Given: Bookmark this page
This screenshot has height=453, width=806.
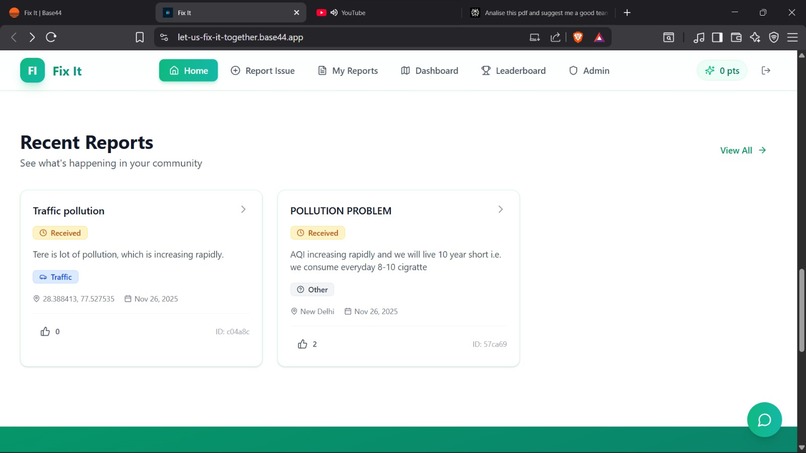Looking at the screenshot, I should coord(139,37).
